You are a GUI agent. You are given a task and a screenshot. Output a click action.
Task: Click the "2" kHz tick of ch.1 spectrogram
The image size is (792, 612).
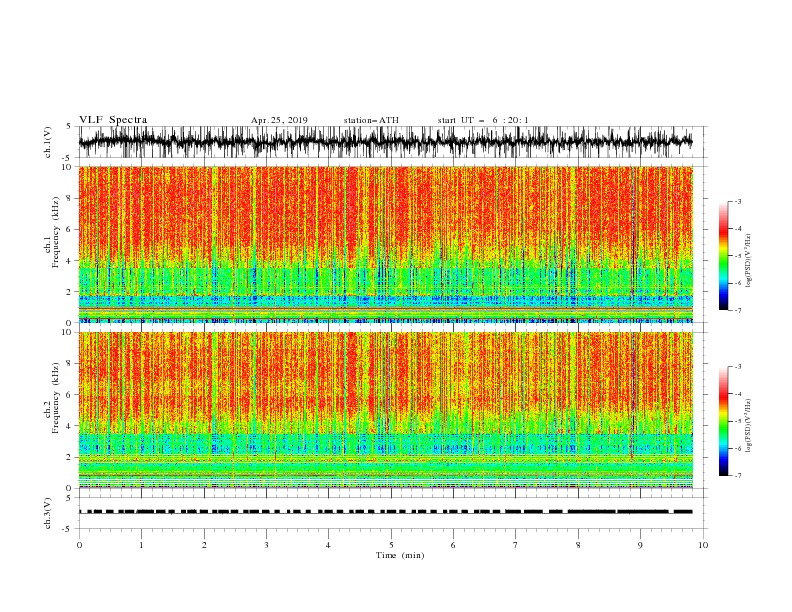point(71,292)
